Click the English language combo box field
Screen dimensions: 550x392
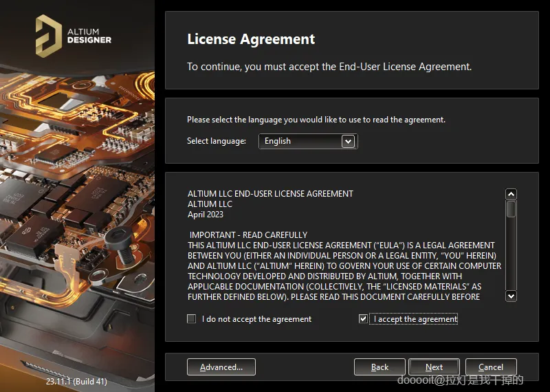tap(308, 141)
